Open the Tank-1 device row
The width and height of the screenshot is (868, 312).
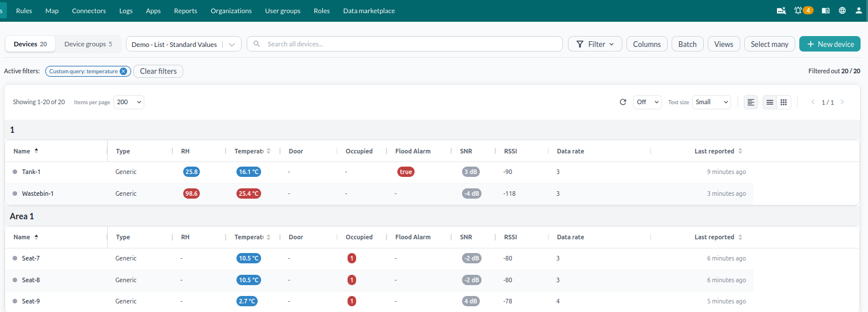coord(378,172)
